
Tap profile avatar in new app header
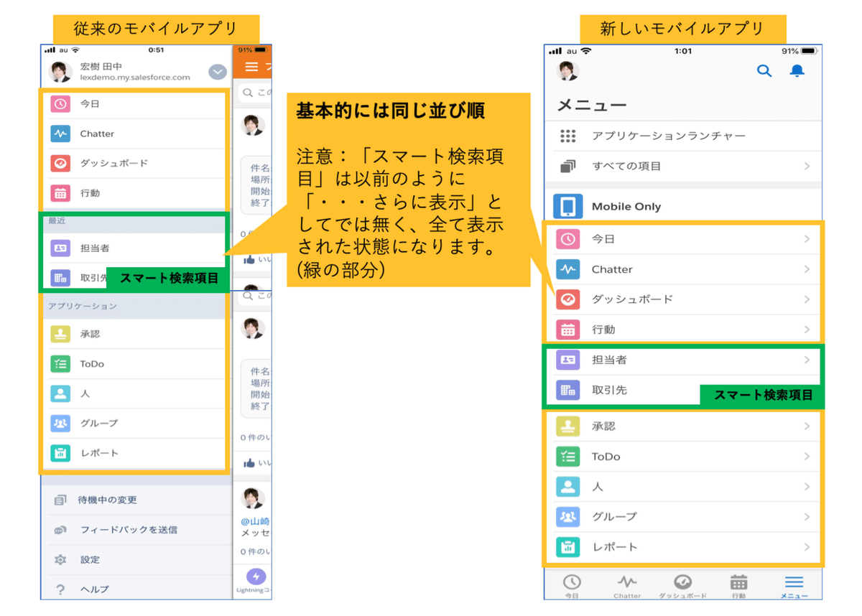(568, 70)
